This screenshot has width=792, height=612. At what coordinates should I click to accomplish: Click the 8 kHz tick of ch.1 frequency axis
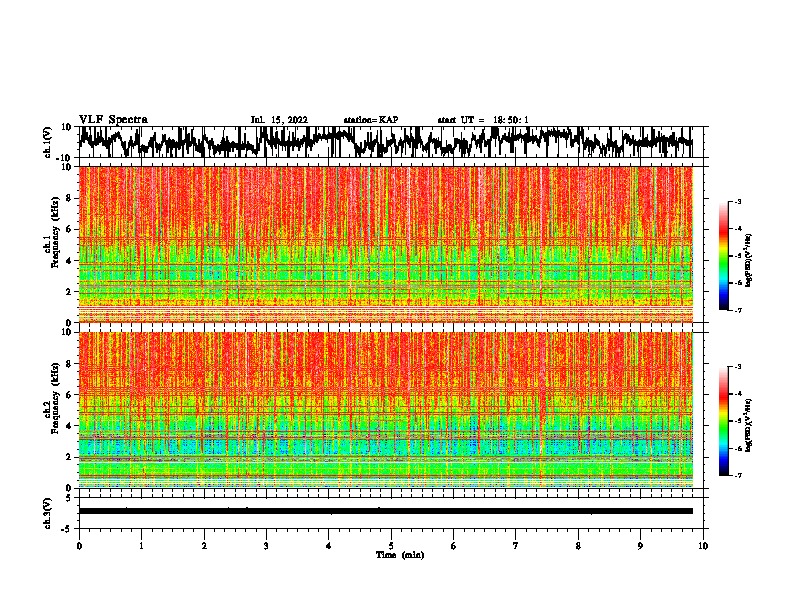(x=71, y=198)
